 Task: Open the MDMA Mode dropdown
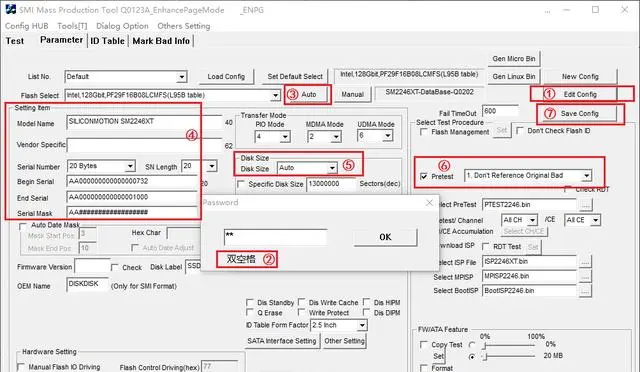336,136
